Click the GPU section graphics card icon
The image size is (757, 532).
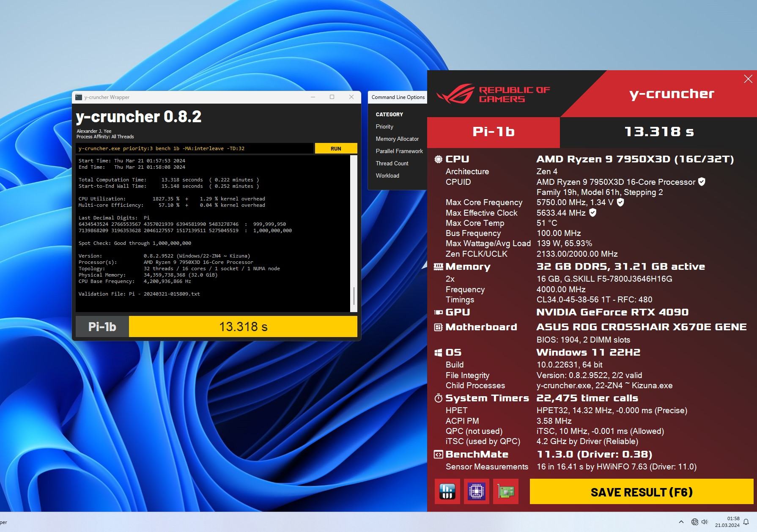click(x=439, y=313)
